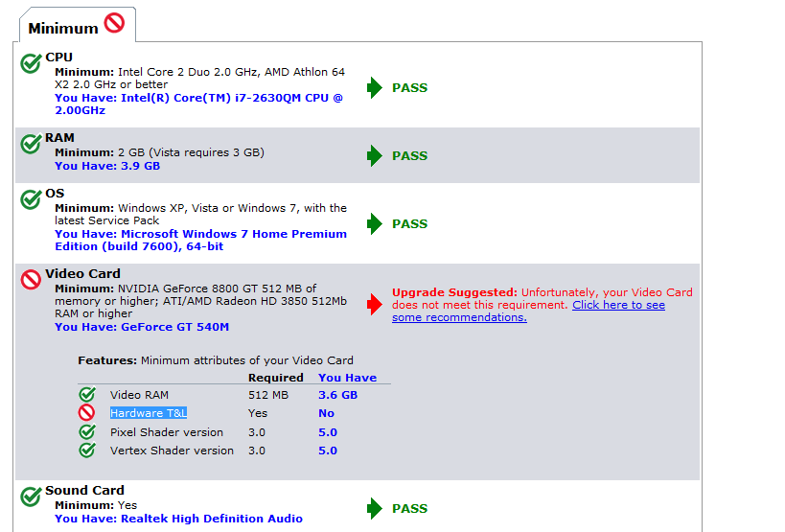Screen dimensions: 785x532
Task: Click 'Minimum: Windows XP, Vista' requirement text
Action: (x=200, y=214)
